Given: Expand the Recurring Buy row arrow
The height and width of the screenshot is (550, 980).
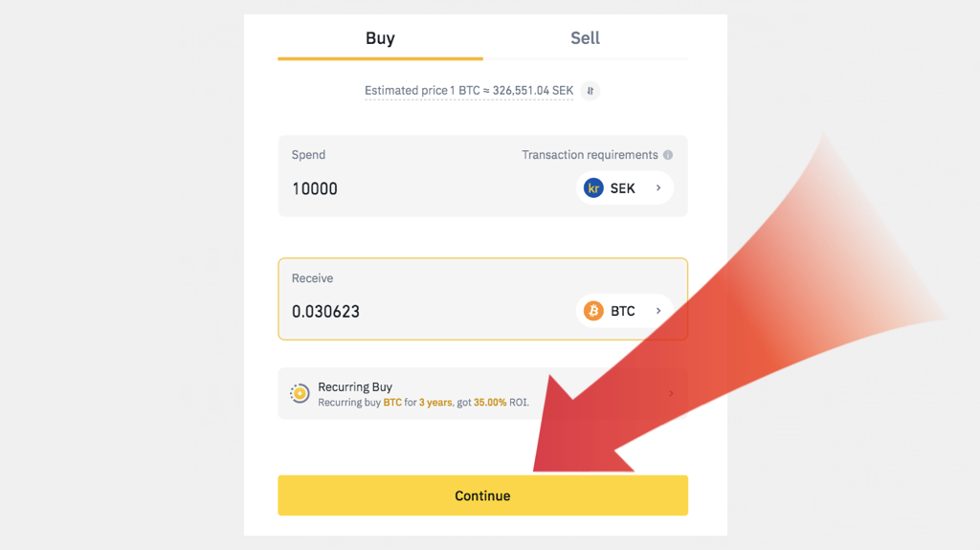Looking at the screenshot, I should 671,393.
